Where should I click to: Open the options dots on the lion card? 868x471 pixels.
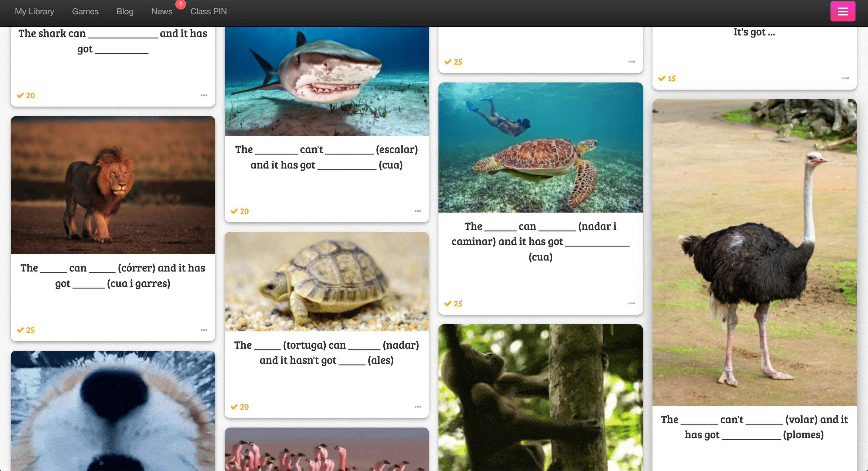tap(204, 330)
